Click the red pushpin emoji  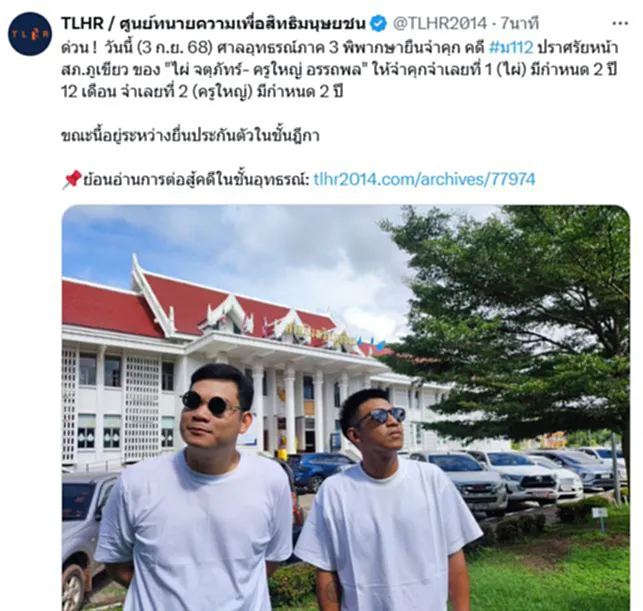pos(71,180)
